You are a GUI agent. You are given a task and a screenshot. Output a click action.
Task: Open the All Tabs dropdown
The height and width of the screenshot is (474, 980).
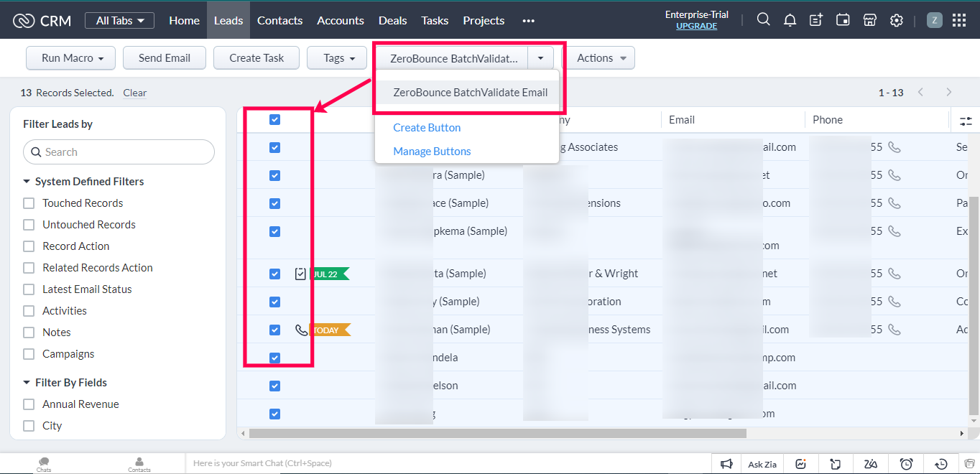coord(119,21)
